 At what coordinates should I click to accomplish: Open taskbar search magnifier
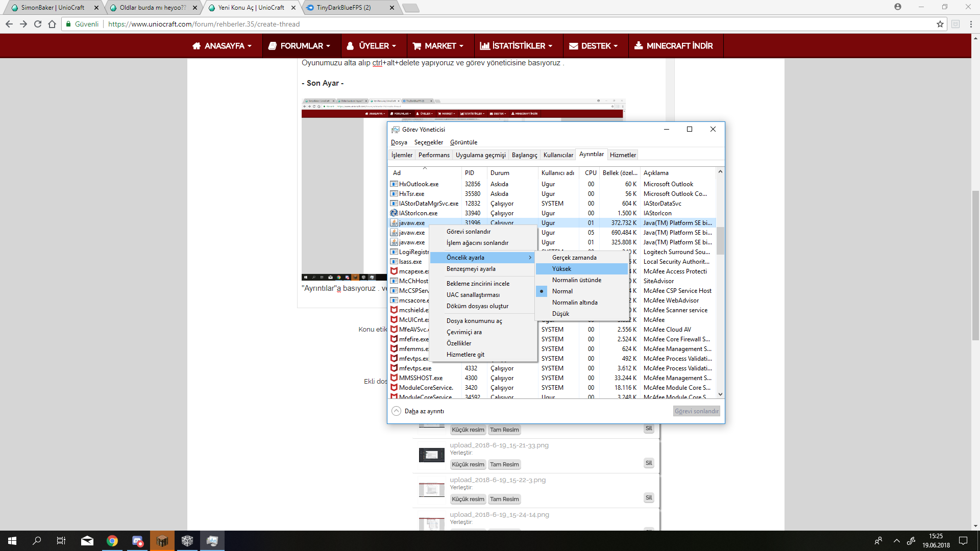[37, 541]
